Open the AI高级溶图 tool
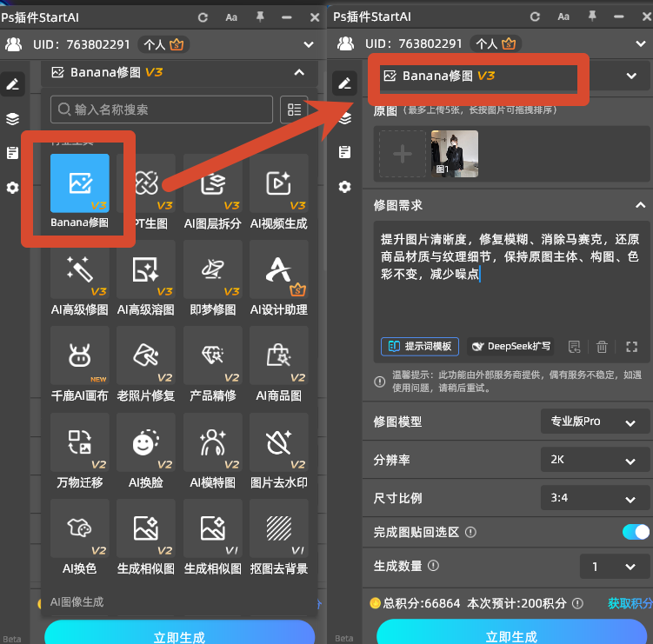This screenshot has width=653, height=644. [x=146, y=269]
